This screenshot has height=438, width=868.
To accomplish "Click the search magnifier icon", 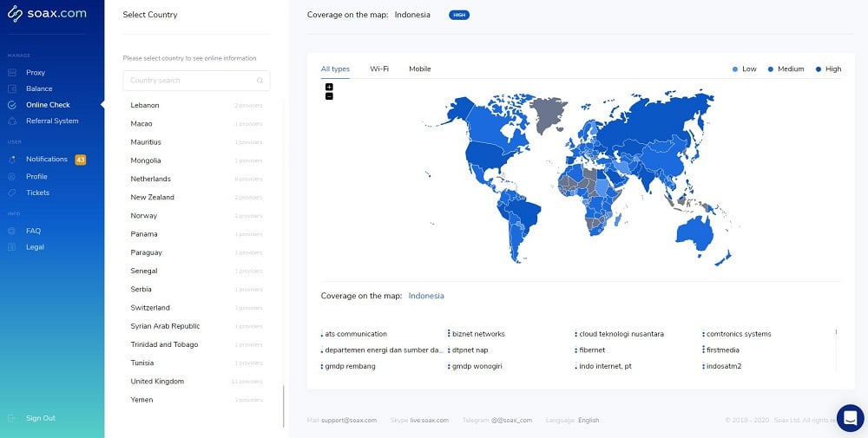I will click(260, 81).
